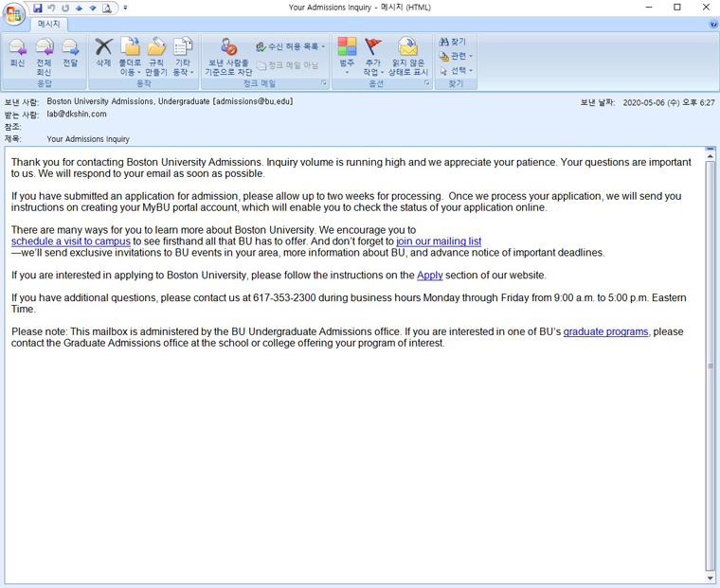Click the message scrollbar up arrow

[x=710, y=156]
